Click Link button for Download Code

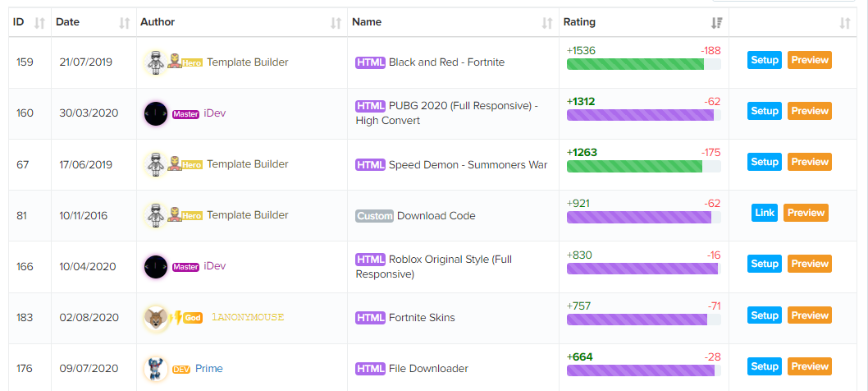765,213
